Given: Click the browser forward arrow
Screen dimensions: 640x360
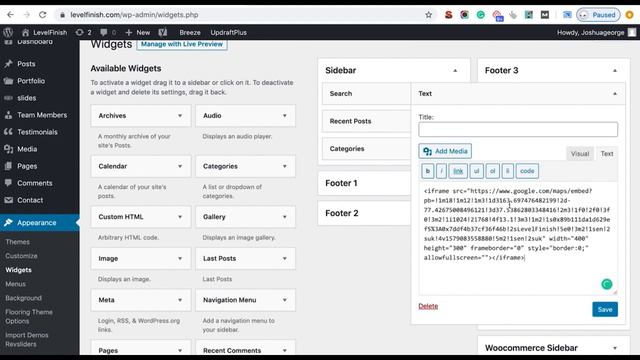Looking at the screenshot, I should coord(27,15).
